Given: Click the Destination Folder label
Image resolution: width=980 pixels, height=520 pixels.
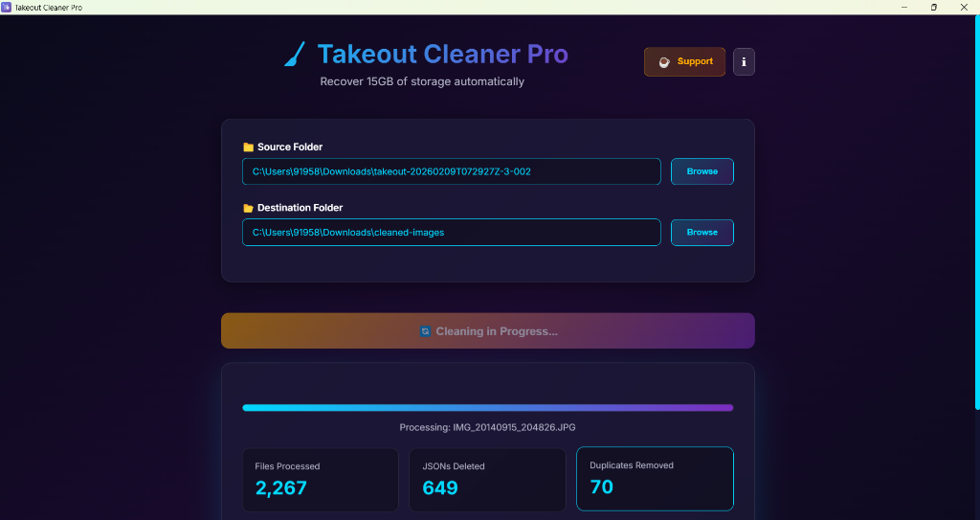Looking at the screenshot, I should click(x=300, y=208).
